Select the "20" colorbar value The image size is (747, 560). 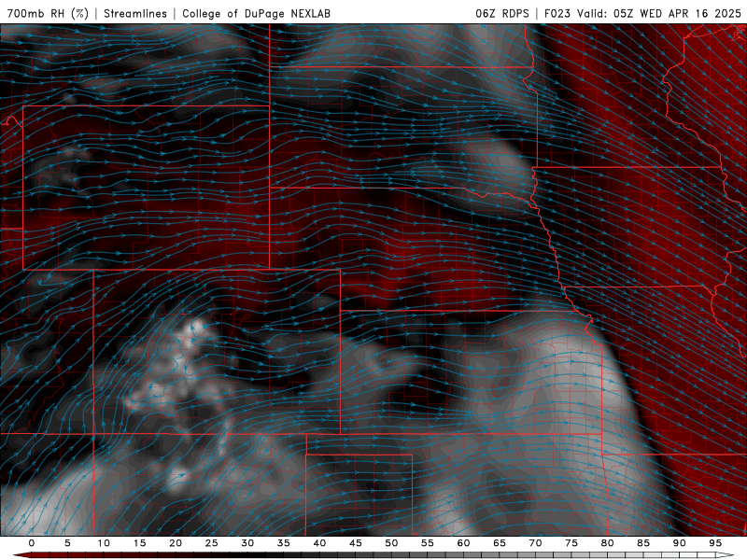click(x=176, y=543)
